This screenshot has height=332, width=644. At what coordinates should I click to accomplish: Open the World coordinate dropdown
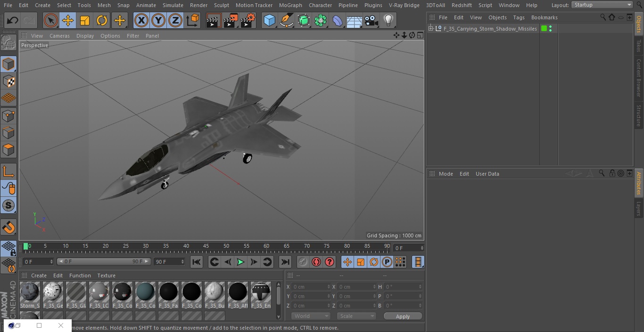click(311, 316)
